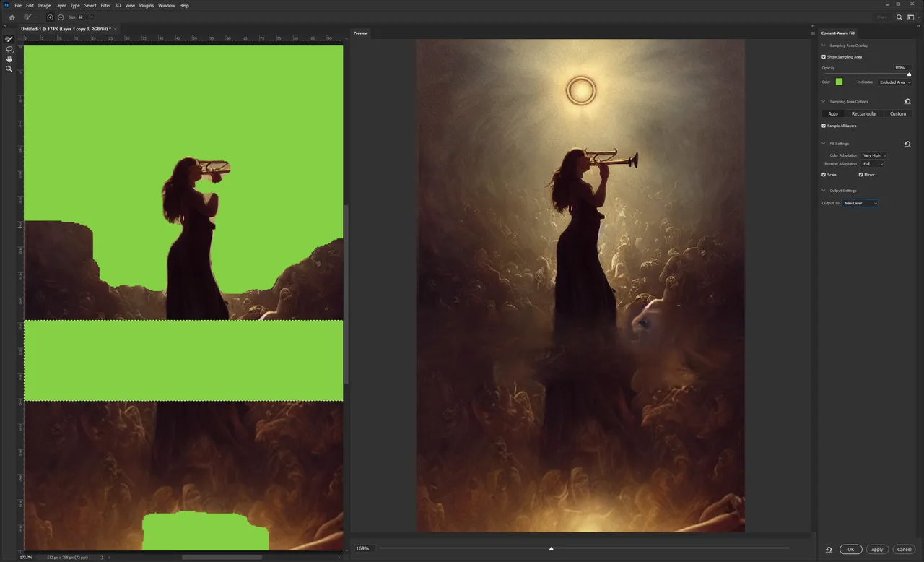Collapse the right panel with double arrows
The width and height of the screenshot is (924, 562).
point(918,25)
